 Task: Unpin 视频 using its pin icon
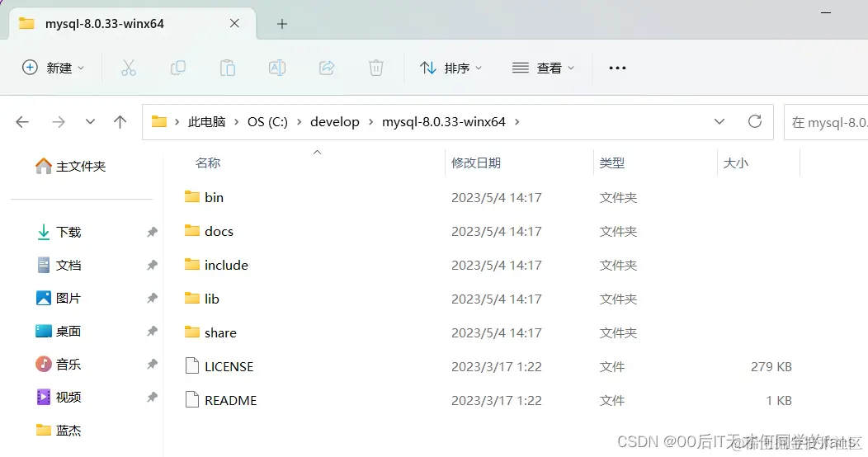tap(152, 398)
